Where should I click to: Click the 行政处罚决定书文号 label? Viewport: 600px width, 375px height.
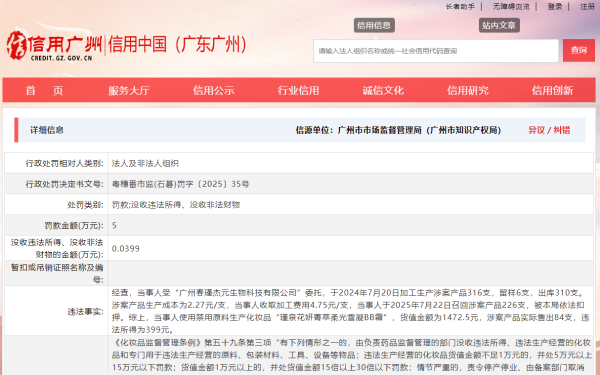pos(64,184)
